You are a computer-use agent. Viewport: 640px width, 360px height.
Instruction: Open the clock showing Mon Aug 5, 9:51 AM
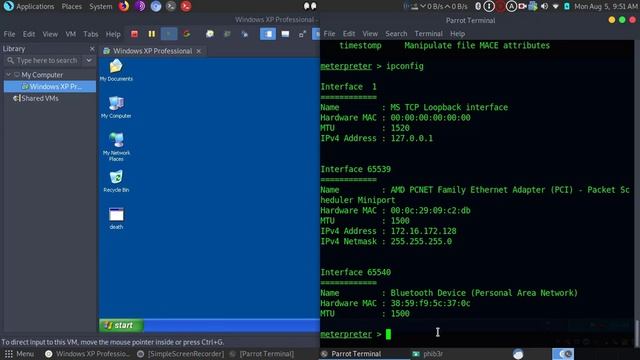pyautogui.click(x=606, y=6)
